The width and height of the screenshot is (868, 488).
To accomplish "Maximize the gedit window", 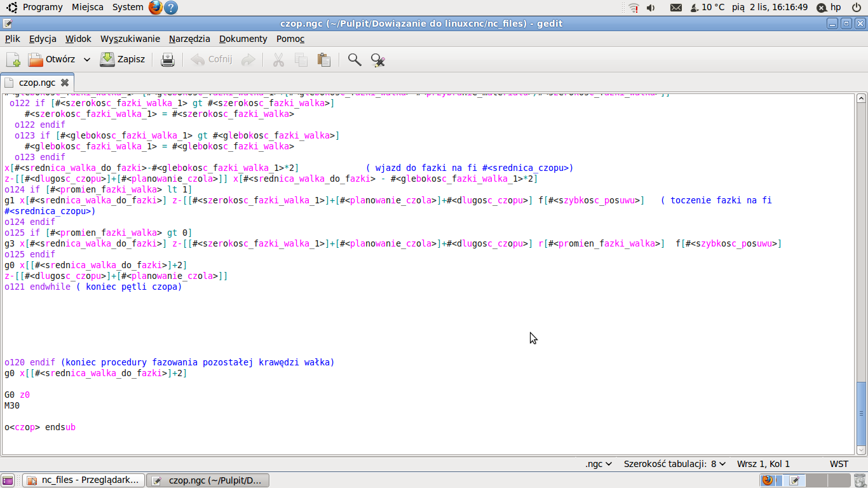I will tap(846, 24).
